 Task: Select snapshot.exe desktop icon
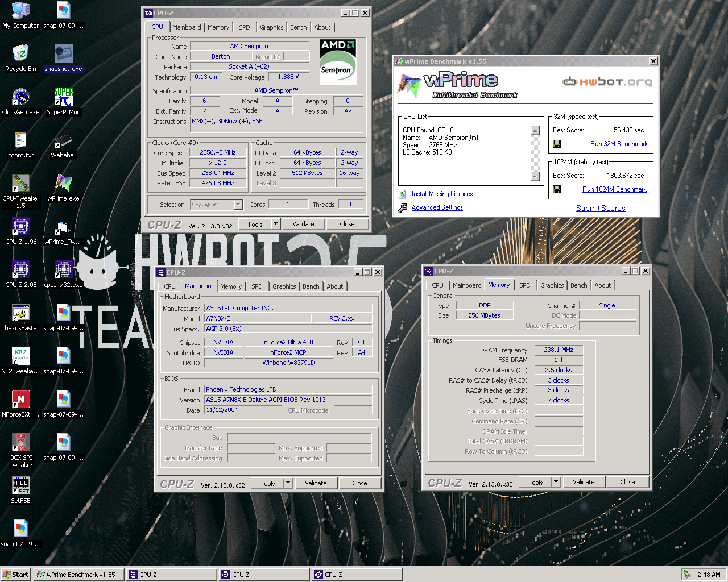63,58
